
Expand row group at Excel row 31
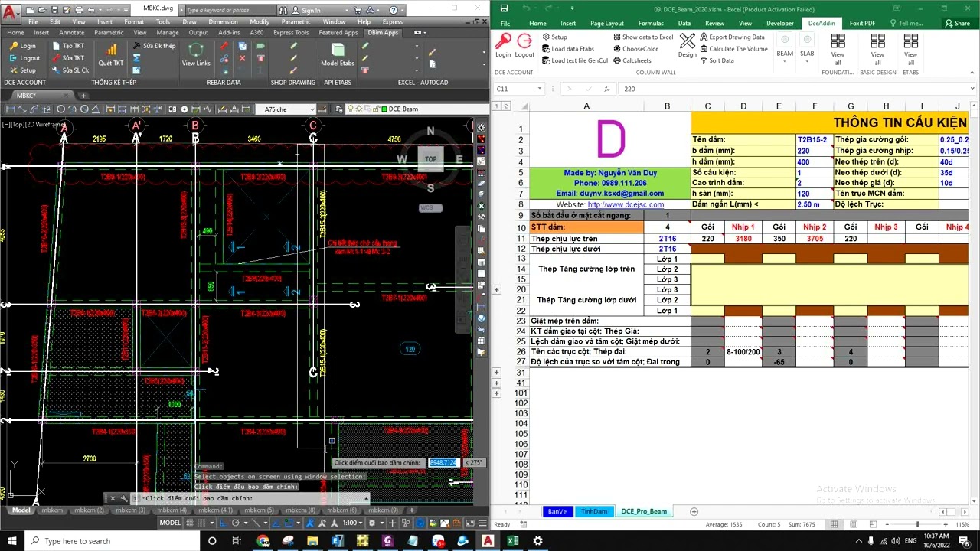pos(496,373)
